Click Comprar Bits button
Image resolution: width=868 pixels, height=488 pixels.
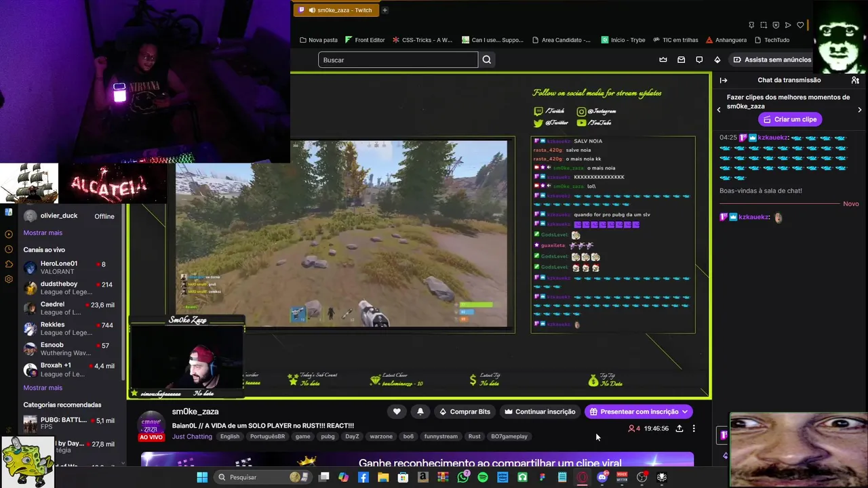point(465,411)
